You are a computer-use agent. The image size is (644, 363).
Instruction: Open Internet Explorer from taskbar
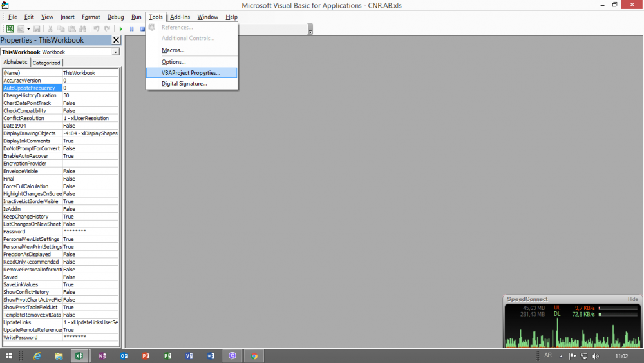(37, 356)
